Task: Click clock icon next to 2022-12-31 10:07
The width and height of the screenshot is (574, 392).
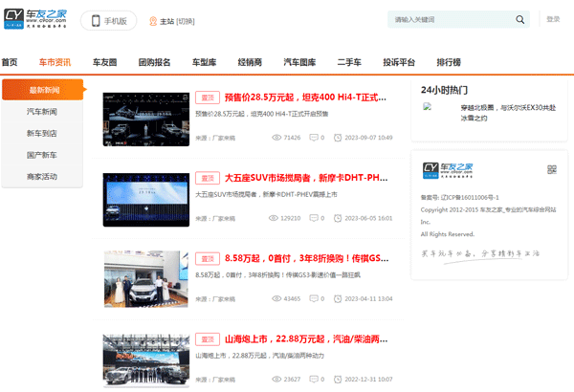Action: [338, 380]
